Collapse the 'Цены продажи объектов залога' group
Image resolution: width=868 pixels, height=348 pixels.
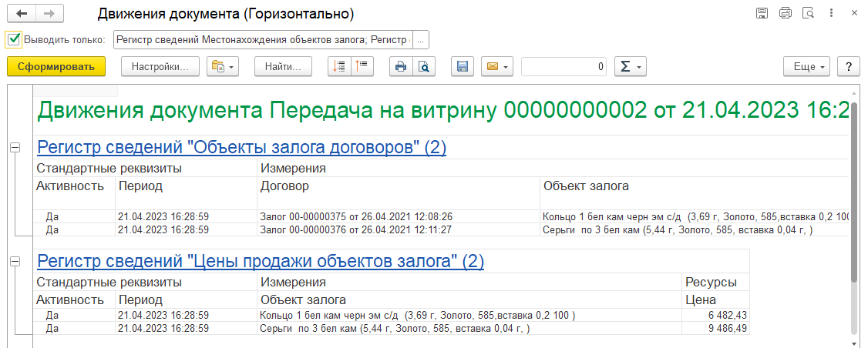click(15, 261)
